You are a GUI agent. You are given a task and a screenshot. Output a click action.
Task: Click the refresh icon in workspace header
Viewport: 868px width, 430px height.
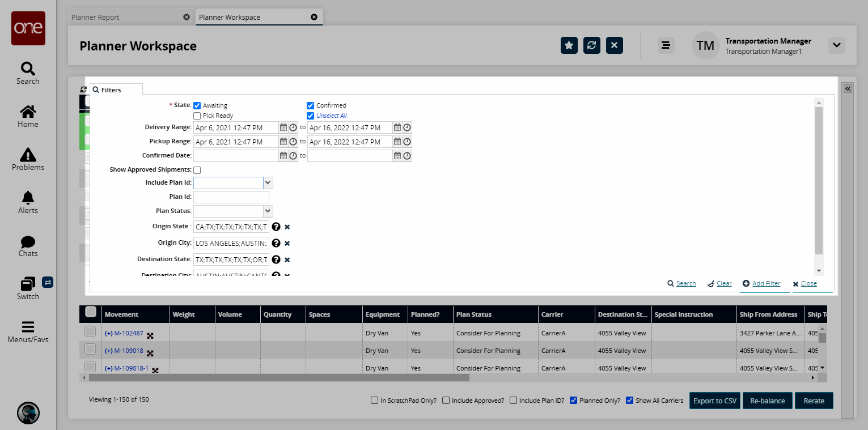(x=591, y=45)
